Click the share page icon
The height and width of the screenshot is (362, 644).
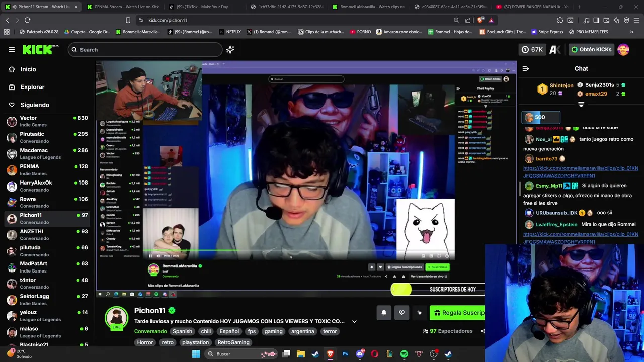tap(468, 20)
